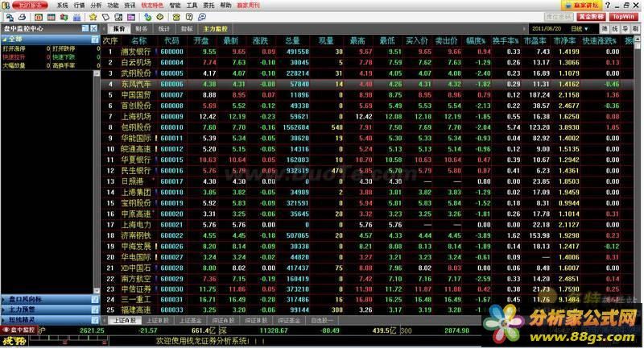
Task: Click the orange square toolbar icon
Action: (x=39, y=17)
